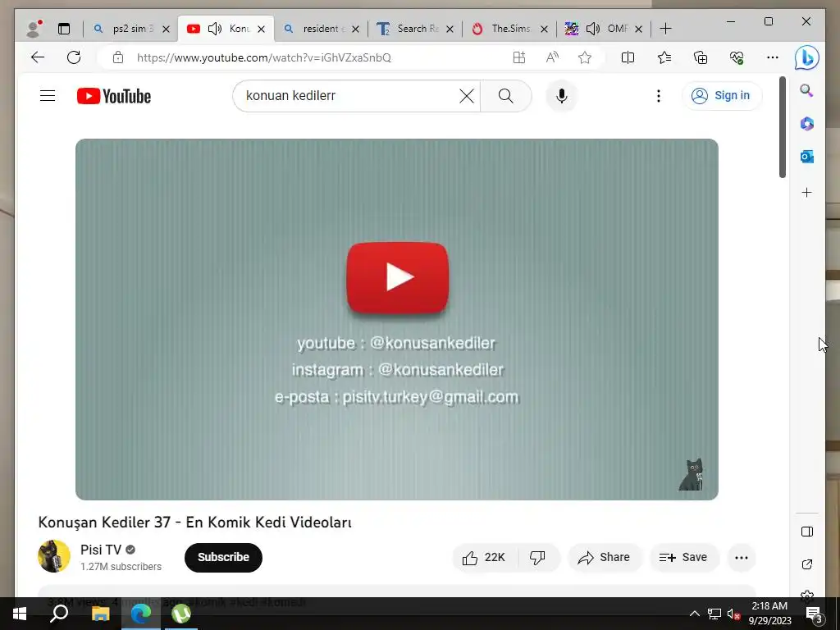This screenshot has height=630, width=840.
Task: Click the muted volume tray icon
Action: click(734, 614)
